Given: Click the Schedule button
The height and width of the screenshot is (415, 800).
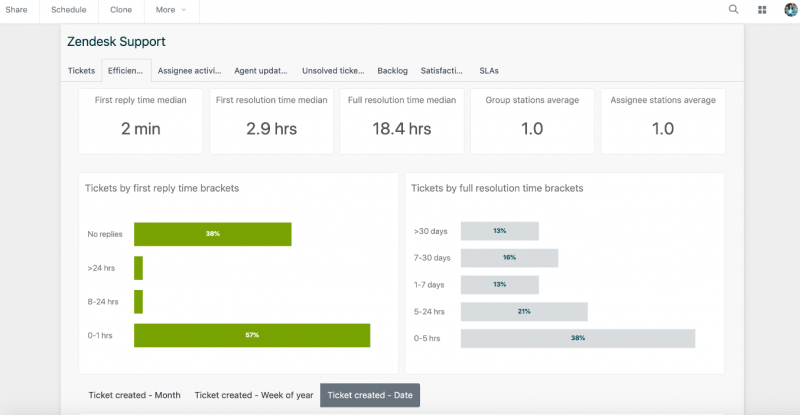Looking at the screenshot, I should click(68, 10).
